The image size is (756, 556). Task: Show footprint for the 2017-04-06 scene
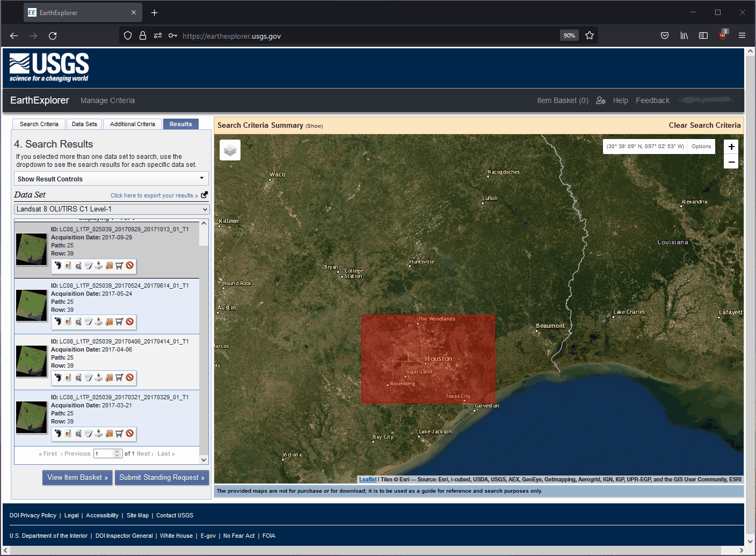pyautogui.click(x=58, y=377)
